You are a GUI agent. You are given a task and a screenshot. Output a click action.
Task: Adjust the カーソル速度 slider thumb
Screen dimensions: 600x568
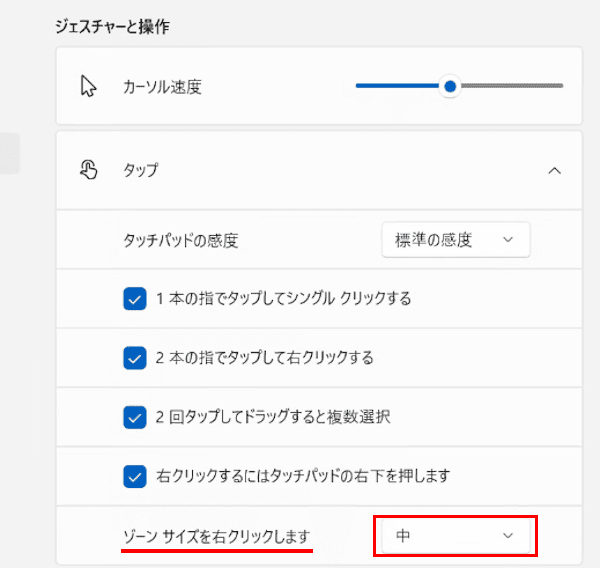coord(450,86)
